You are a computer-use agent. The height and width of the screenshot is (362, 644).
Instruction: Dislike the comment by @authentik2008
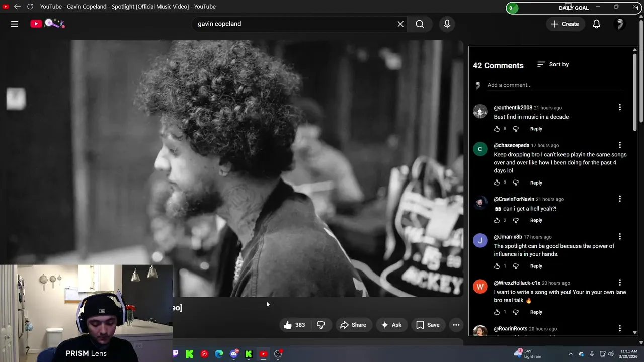point(516,129)
